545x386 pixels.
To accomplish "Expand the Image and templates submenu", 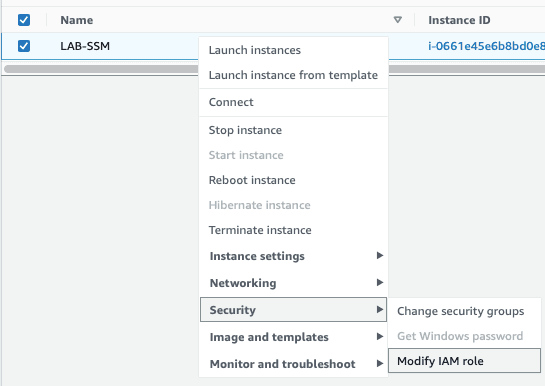I will click(x=293, y=337).
